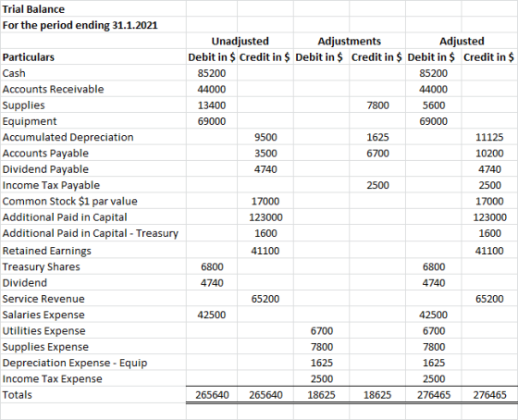This screenshot has width=518, height=420.
Task: Select Utilities Expense adjustment debit 6700
Action: (322, 331)
